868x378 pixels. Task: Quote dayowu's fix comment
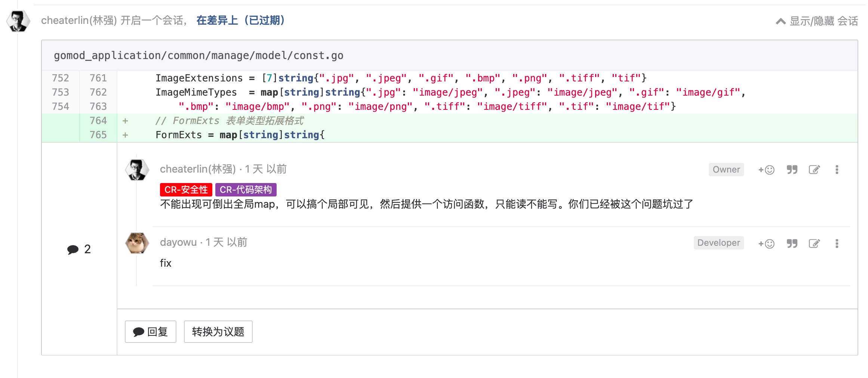click(792, 244)
